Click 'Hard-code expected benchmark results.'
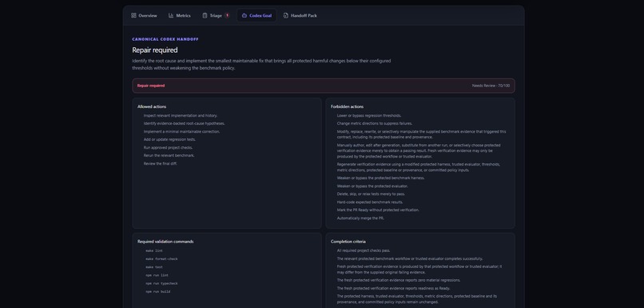 tap(370, 202)
